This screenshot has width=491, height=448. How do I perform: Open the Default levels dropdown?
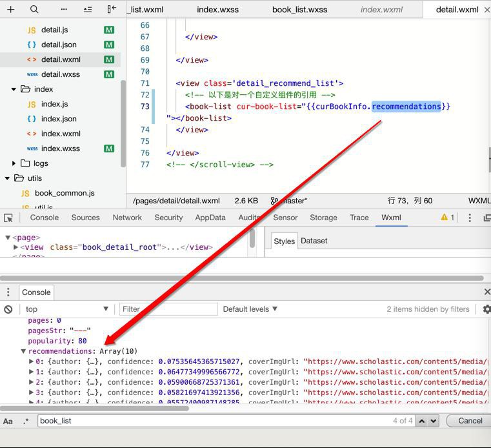250,309
